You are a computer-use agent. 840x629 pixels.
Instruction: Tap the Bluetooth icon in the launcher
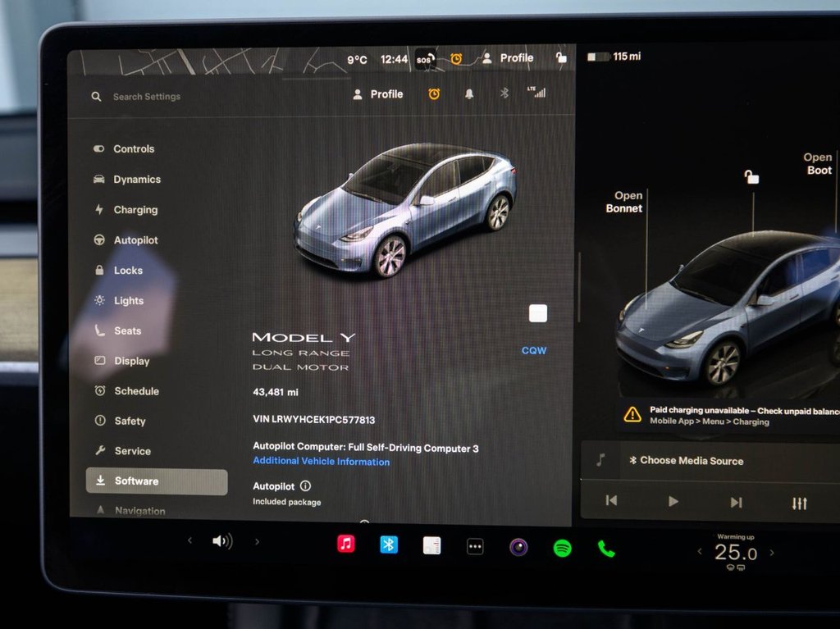pos(388,544)
